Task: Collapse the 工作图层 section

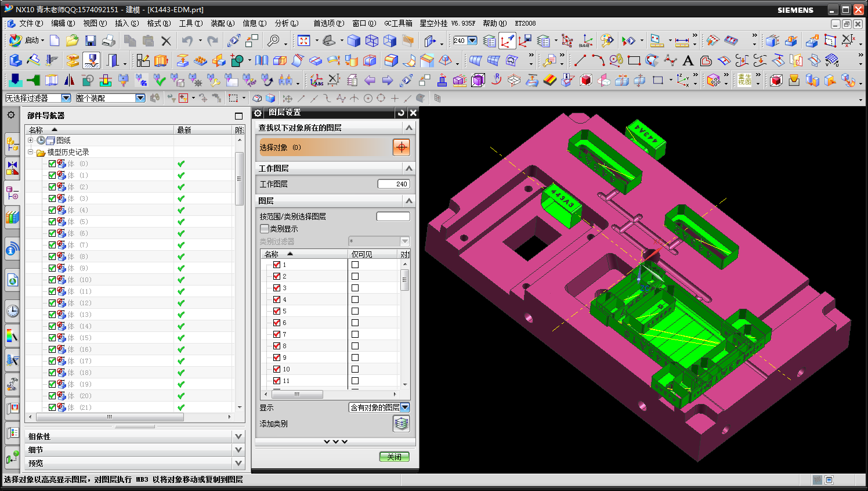Action: point(409,168)
